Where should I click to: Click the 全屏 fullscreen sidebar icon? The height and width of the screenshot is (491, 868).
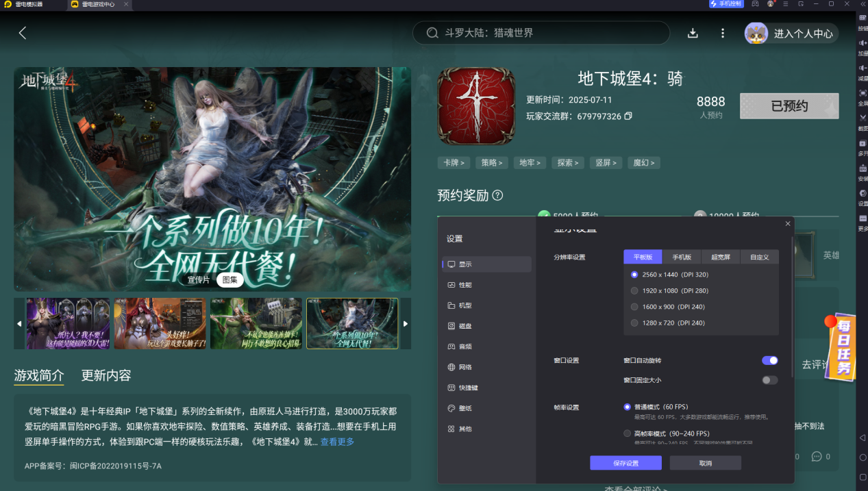(x=863, y=93)
